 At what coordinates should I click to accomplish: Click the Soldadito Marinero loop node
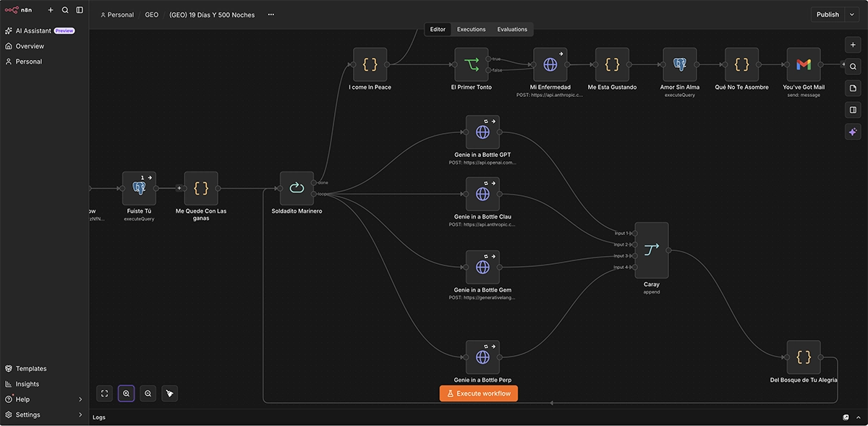(297, 188)
